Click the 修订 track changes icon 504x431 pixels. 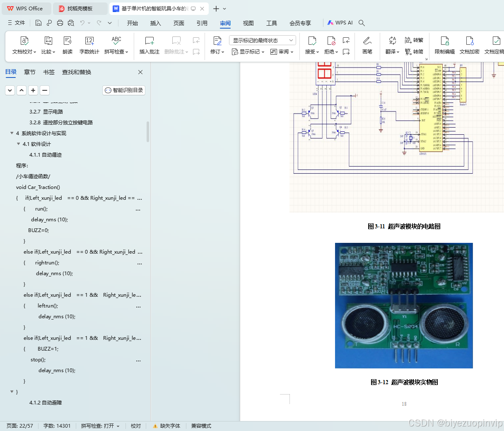[x=217, y=41]
